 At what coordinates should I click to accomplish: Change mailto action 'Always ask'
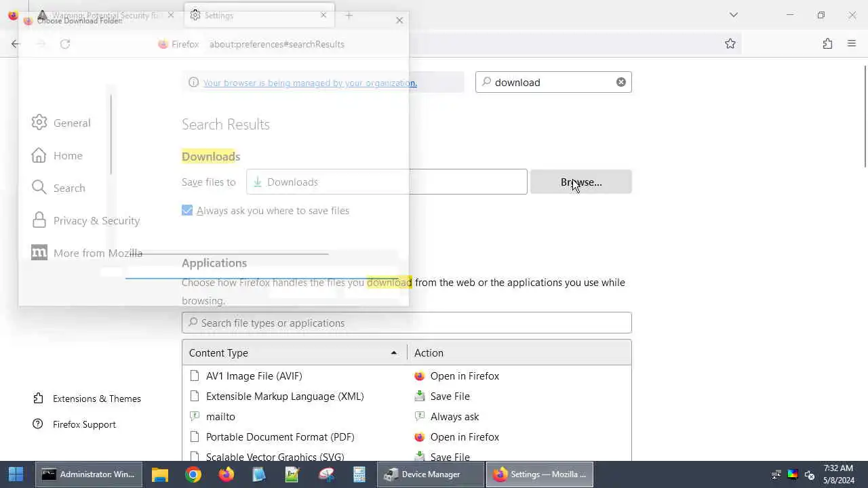click(519, 416)
